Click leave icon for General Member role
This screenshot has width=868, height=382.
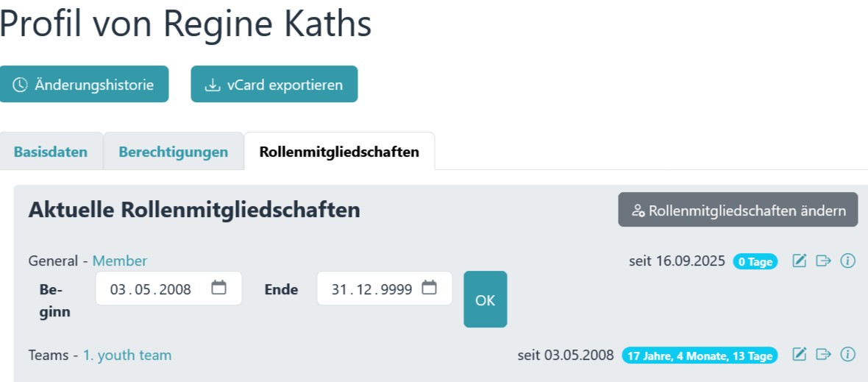tap(824, 261)
